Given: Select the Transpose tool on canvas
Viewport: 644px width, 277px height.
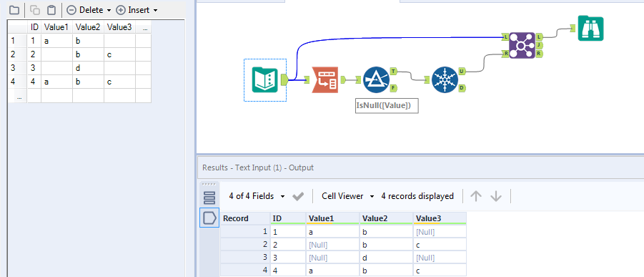Looking at the screenshot, I should tap(325, 80).
